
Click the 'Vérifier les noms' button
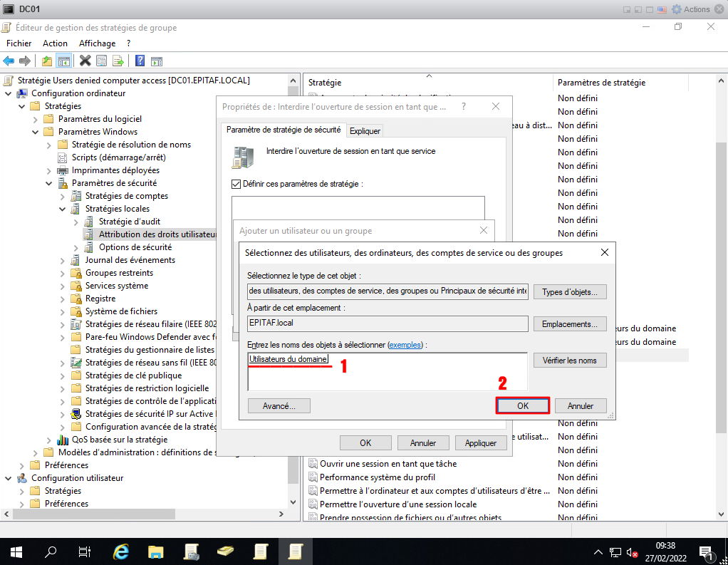(569, 361)
